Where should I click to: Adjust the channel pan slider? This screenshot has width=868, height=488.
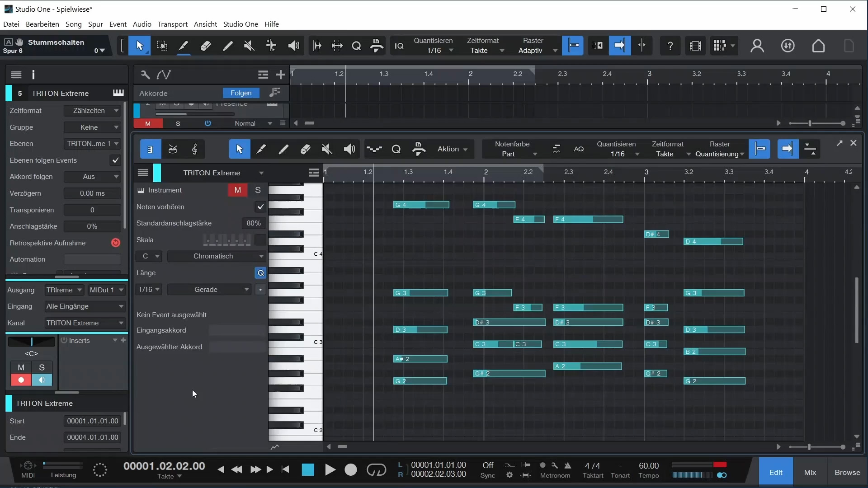(x=32, y=341)
